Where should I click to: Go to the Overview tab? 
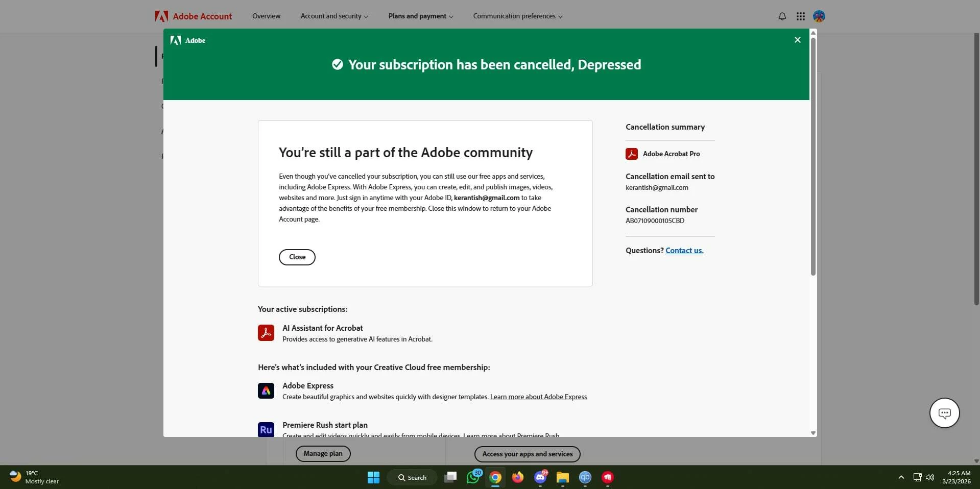(266, 16)
